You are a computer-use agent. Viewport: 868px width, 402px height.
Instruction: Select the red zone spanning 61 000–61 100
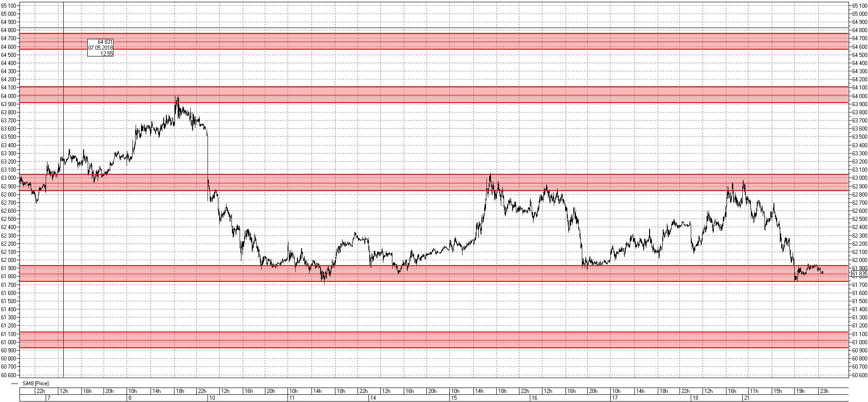tap(434, 340)
